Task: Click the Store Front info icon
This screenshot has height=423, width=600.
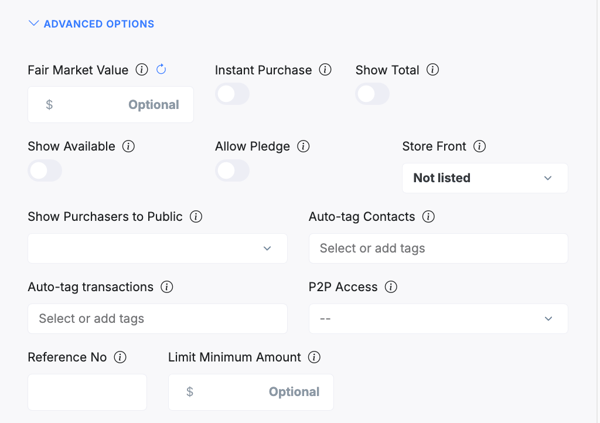Action: (480, 146)
